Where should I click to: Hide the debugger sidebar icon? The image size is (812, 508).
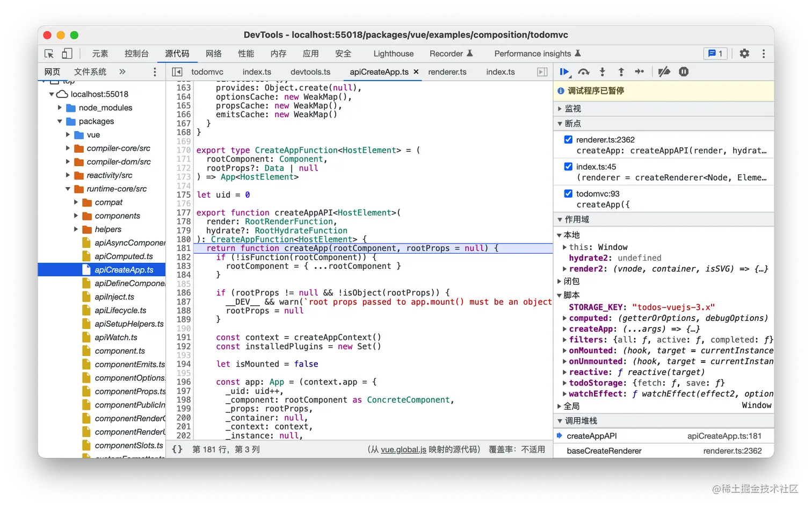tap(542, 72)
